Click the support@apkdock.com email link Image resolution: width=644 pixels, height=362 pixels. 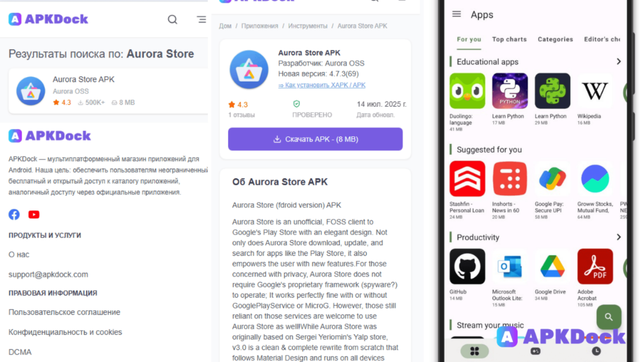click(48, 274)
